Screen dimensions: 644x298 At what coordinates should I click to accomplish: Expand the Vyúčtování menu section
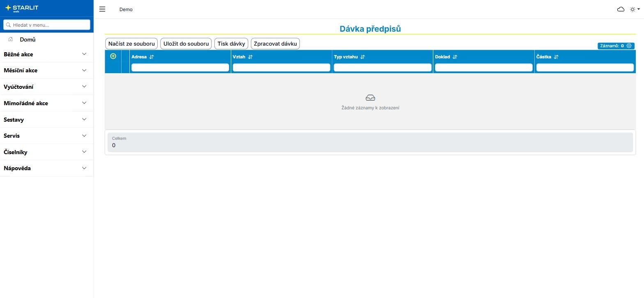point(47,87)
